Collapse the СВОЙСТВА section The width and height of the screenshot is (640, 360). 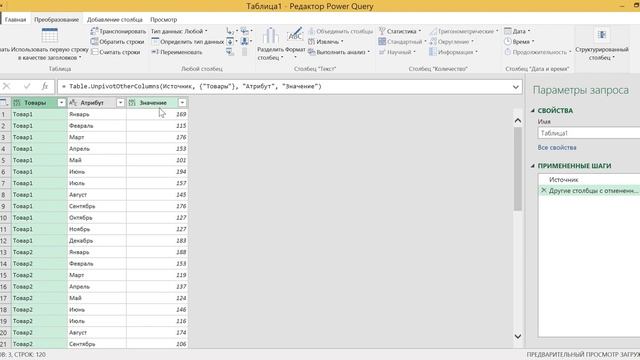click(x=533, y=111)
